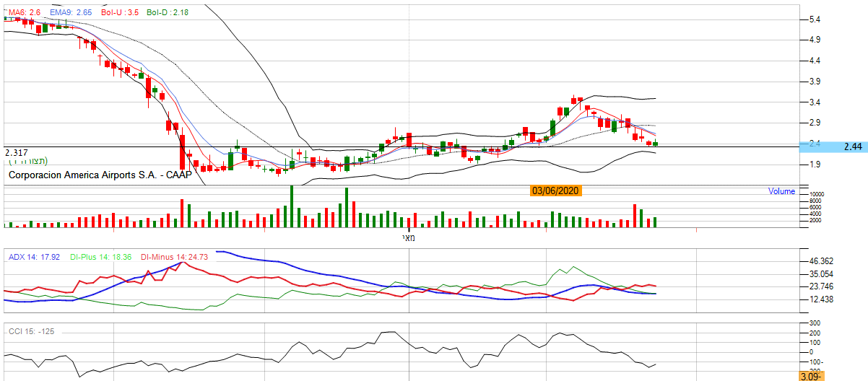Screen dimensions: 868x381
Task: Select the 46.362 value on ADX axis
Action: 823,261
